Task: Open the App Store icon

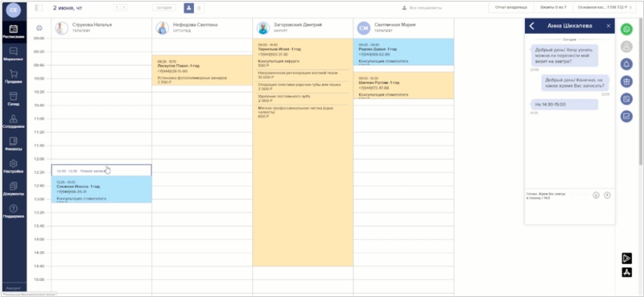Action: coord(626,272)
